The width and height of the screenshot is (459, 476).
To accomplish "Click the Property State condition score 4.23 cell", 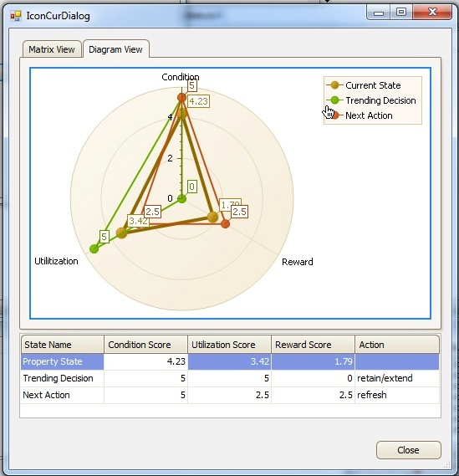I will tap(145, 361).
